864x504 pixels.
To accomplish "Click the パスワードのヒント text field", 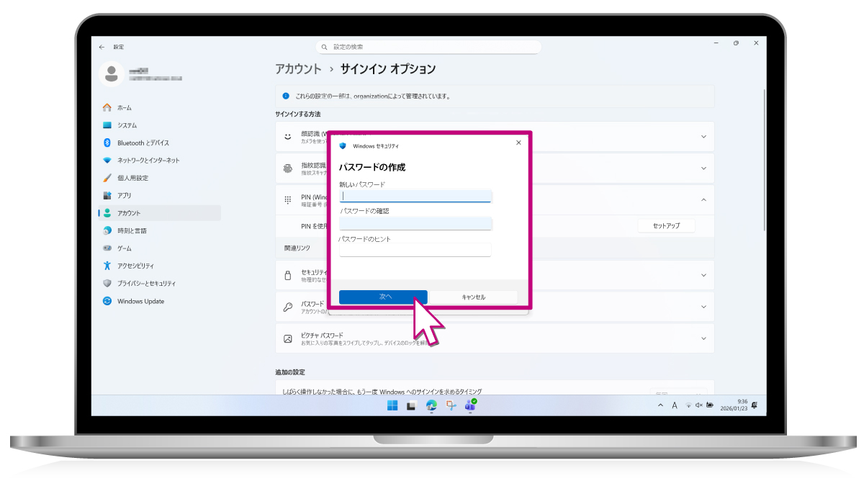I will click(x=415, y=250).
